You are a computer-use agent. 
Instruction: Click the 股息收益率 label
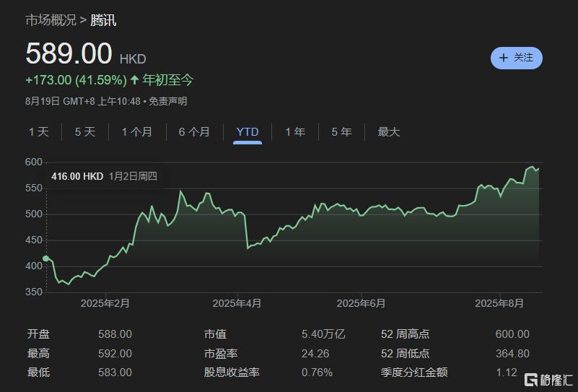[x=232, y=372]
